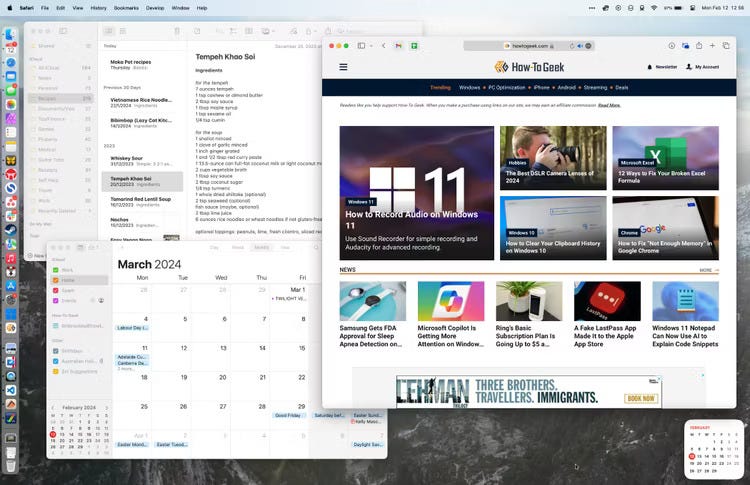The width and height of the screenshot is (750, 485).
Task: Open a new Safari tab
Action: pyautogui.click(x=712, y=46)
